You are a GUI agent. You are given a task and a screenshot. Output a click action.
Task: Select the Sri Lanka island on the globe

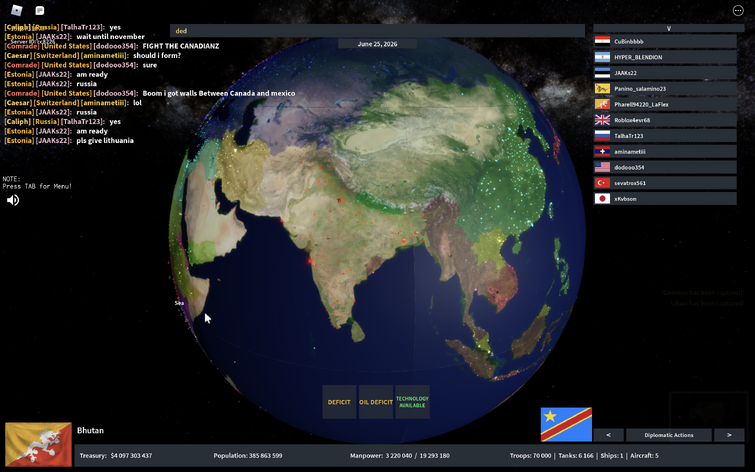coord(357,331)
